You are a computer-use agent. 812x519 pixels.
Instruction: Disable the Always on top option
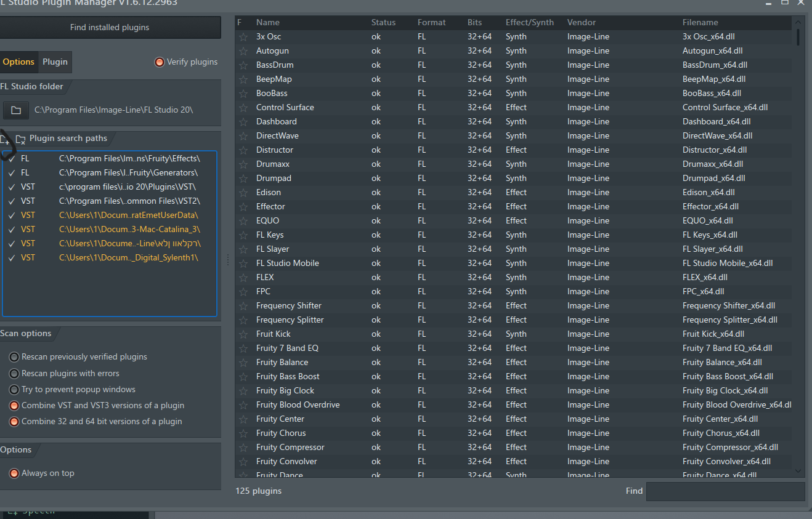coord(14,473)
